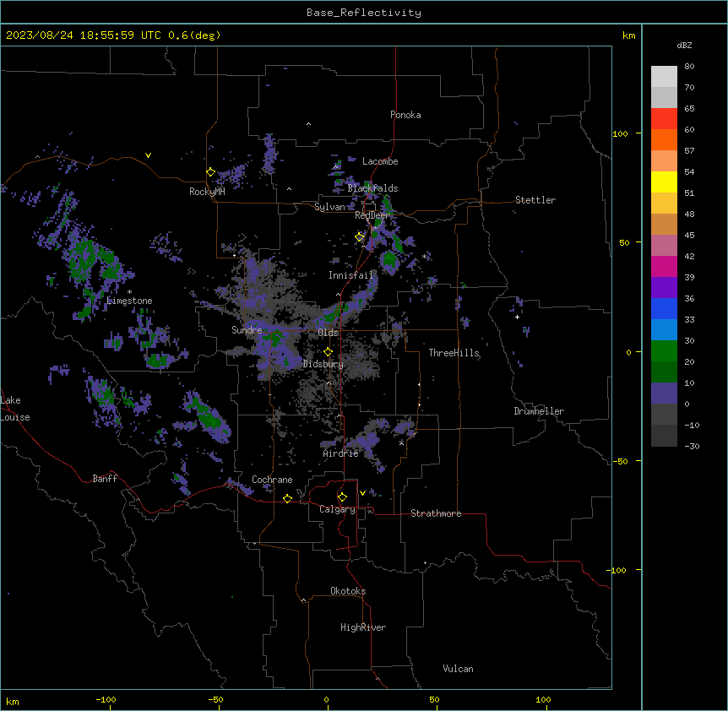Click the dBZ legend heading
The image size is (728, 711).
click(684, 46)
